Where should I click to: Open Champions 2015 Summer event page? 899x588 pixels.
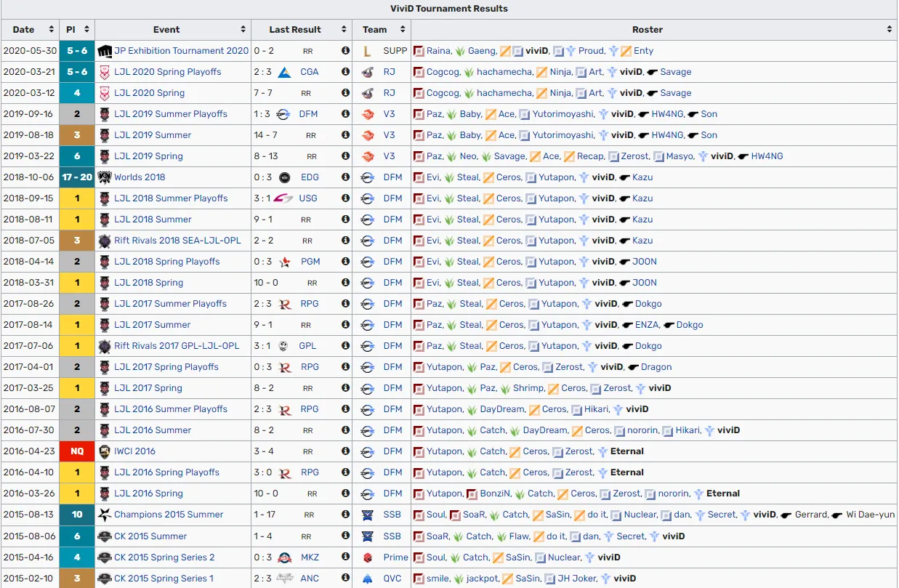tap(169, 515)
